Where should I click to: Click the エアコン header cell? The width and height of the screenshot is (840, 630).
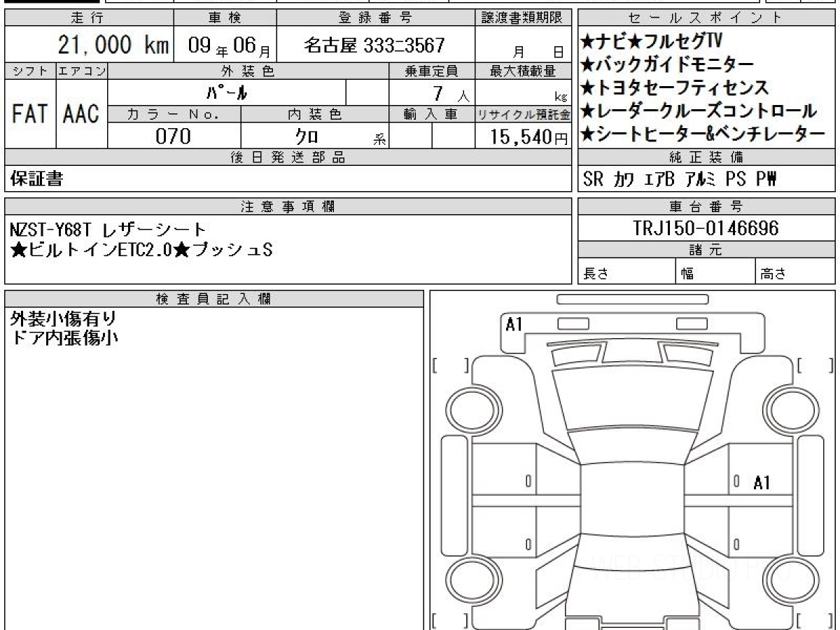pyautogui.click(x=82, y=71)
